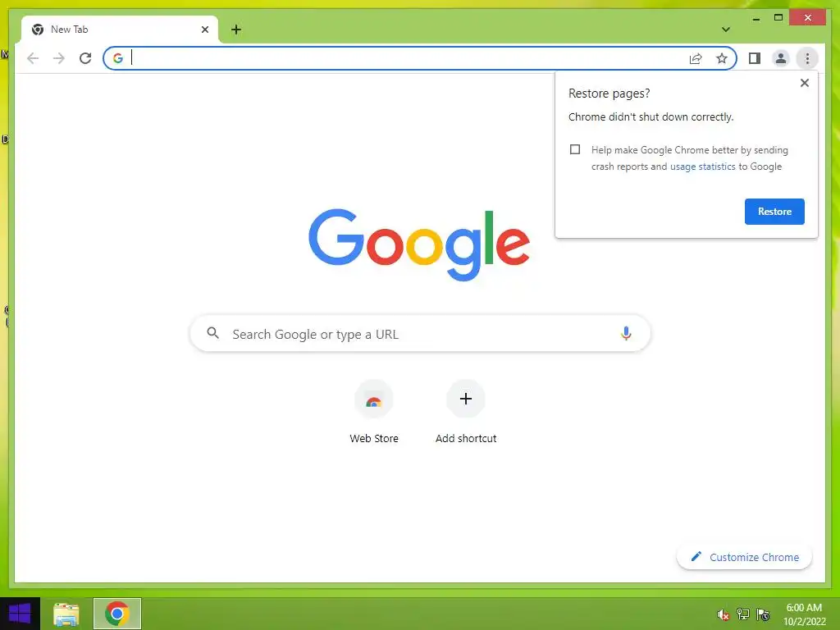Open the usage statistics link
The image size is (840, 630).
tap(702, 167)
